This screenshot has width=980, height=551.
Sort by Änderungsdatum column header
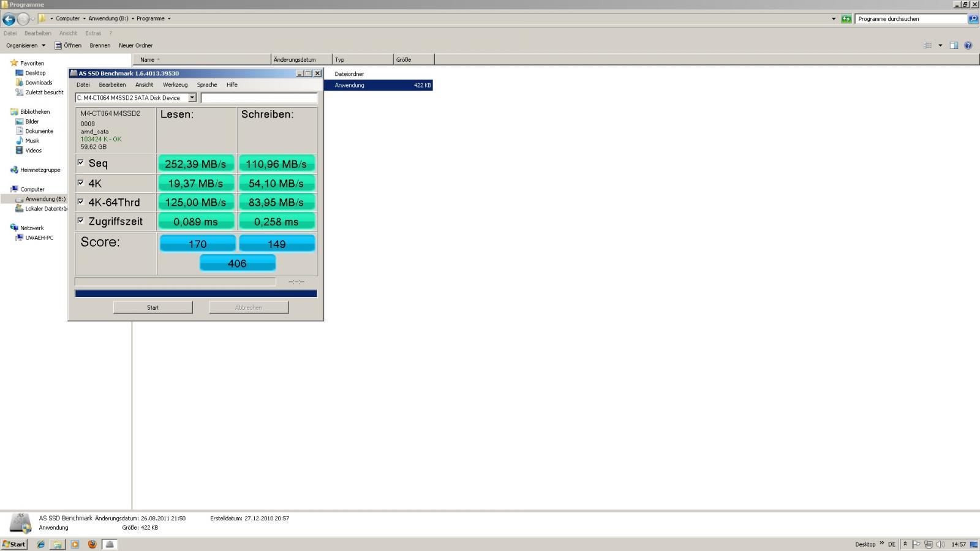pyautogui.click(x=301, y=59)
